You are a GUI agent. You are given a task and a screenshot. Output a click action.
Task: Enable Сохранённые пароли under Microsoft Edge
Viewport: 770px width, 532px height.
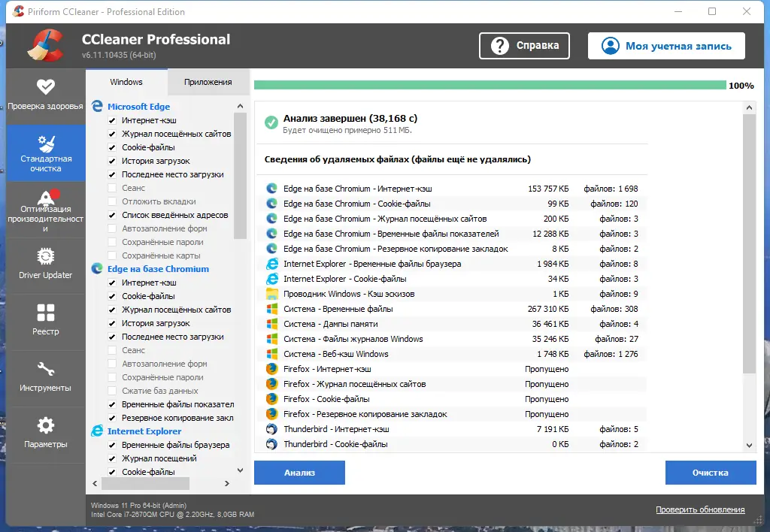[x=112, y=242]
